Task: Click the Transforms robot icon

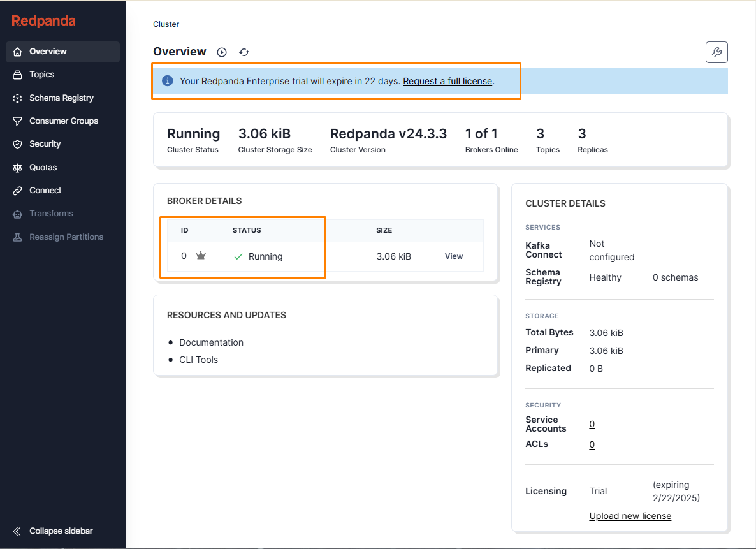Action: point(17,214)
